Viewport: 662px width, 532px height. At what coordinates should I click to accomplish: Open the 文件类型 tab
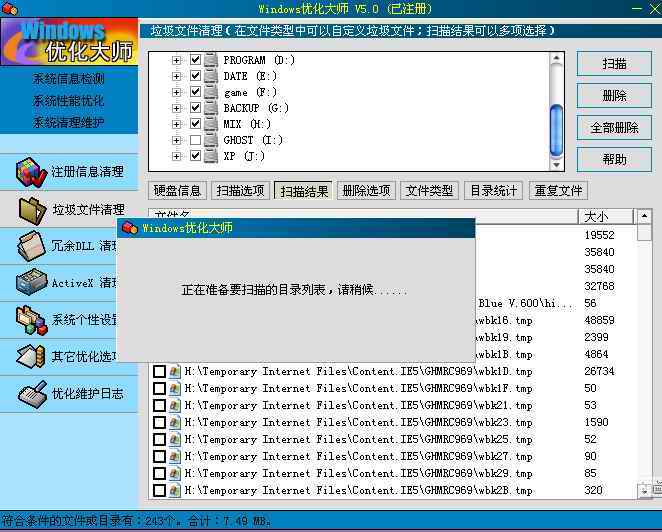coord(429,191)
